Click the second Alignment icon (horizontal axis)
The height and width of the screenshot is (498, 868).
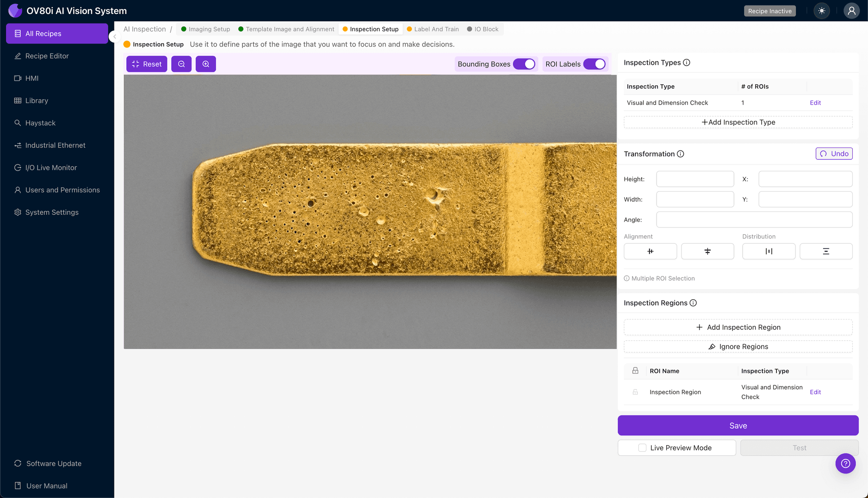pyautogui.click(x=707, y=251)
